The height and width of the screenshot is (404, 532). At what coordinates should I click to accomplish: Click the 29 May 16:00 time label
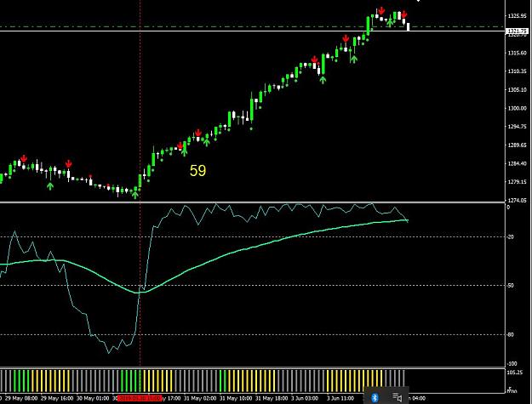coord(57,398)
